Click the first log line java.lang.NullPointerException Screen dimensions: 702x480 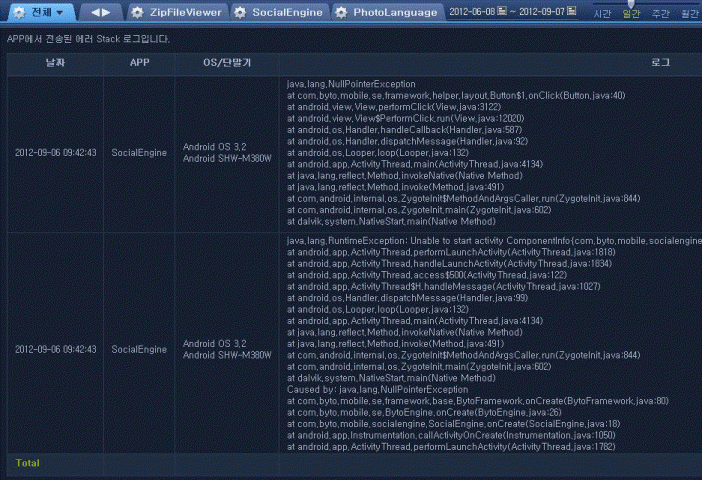[351, 84]
